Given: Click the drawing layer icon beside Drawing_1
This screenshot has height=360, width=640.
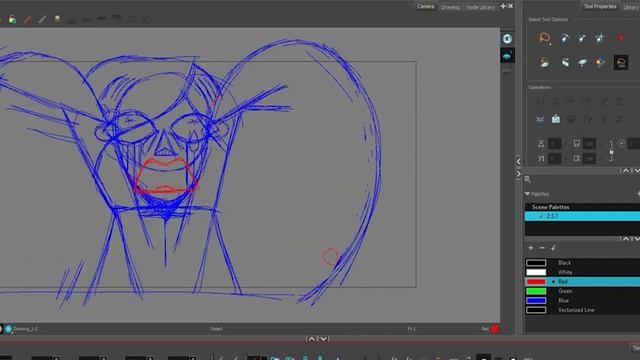Looking at the screenshot, I should pos(8,329).
